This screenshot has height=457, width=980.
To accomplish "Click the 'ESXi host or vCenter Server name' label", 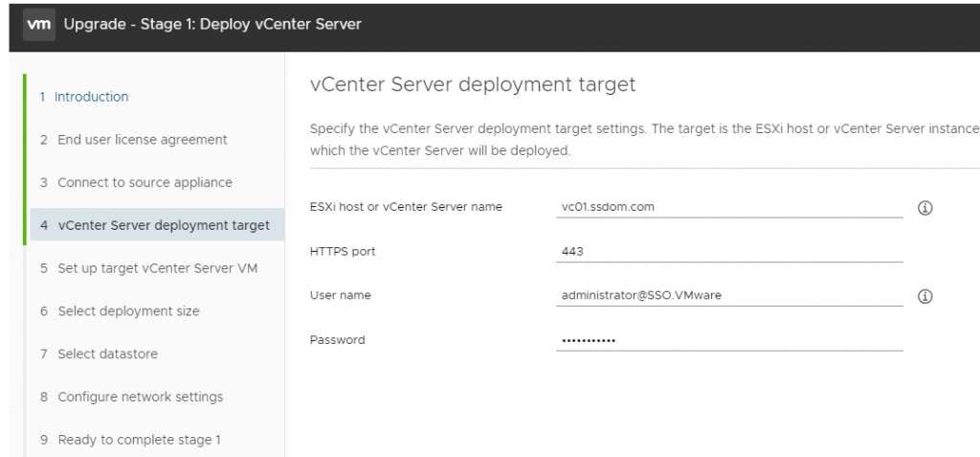I will pos(406,207).
